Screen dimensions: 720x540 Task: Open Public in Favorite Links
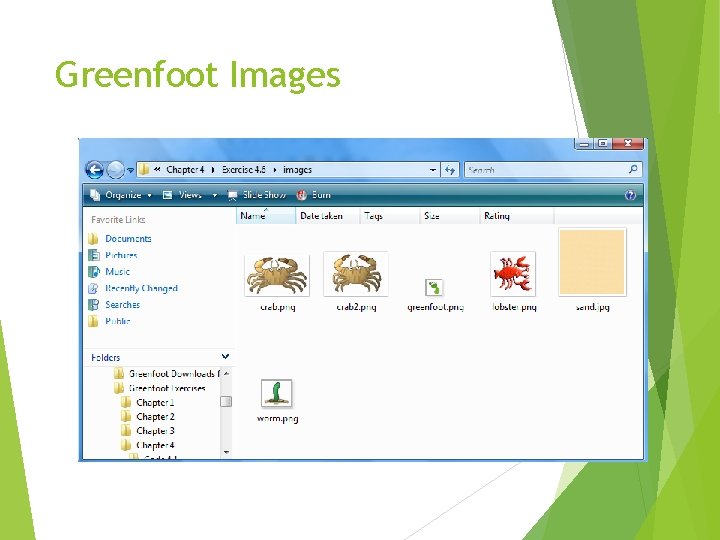(x=118, y=321)
